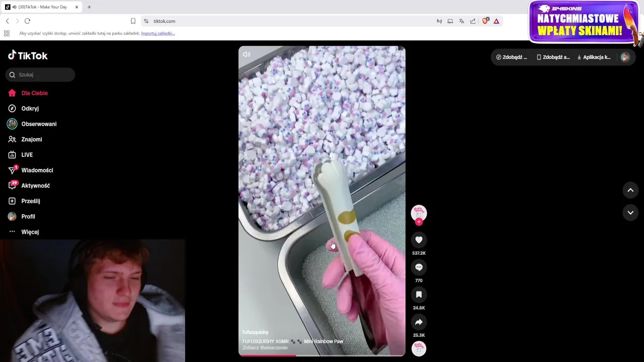Save video with bookmark icon
Screen dimensions: 644x362
tap(419, 295)
